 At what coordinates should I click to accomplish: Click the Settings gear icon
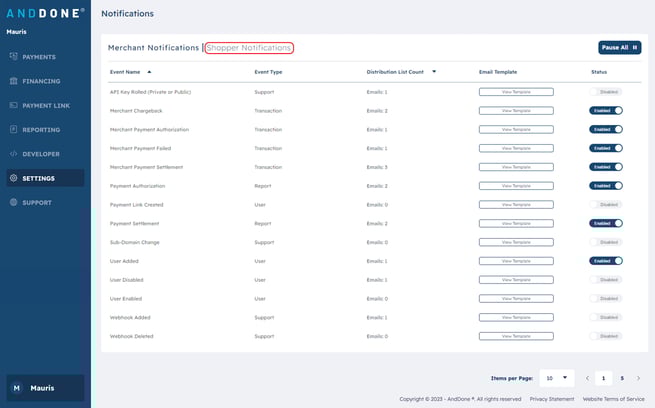(x=13, y=178)
